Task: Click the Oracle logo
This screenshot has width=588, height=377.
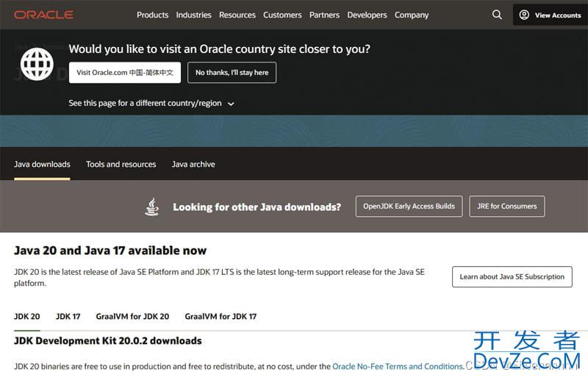Action: (x=43, y=15)
